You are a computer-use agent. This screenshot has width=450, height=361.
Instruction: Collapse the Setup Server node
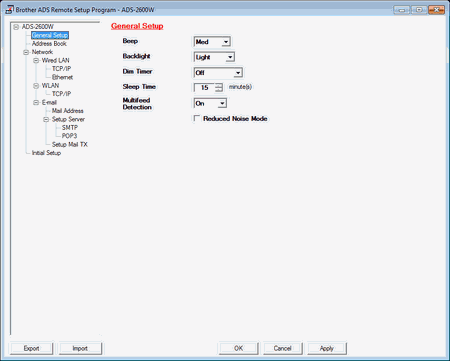[46, 120]
